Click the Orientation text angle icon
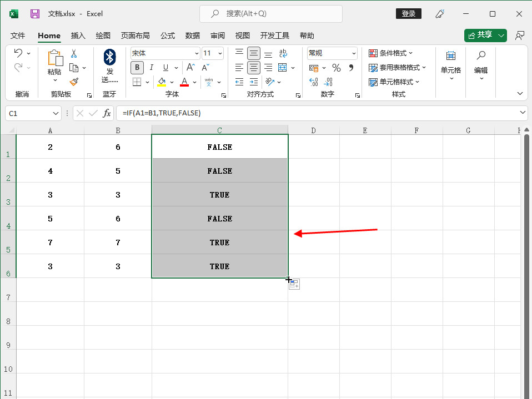Image resolution: width=532 pixels, height=399 pixels. tap(270, 82)
